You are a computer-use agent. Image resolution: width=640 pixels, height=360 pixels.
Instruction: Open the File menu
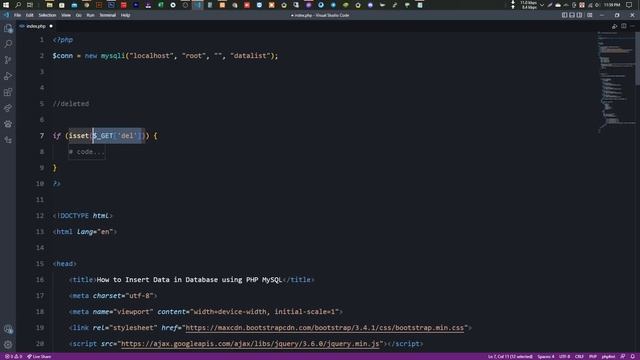pos(18,15)
